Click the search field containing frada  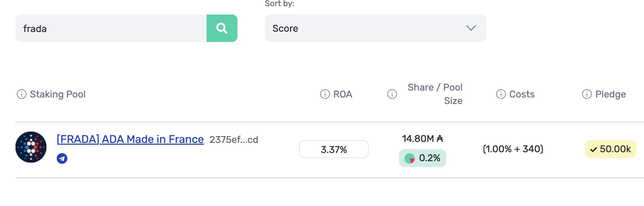coord(110,28)
